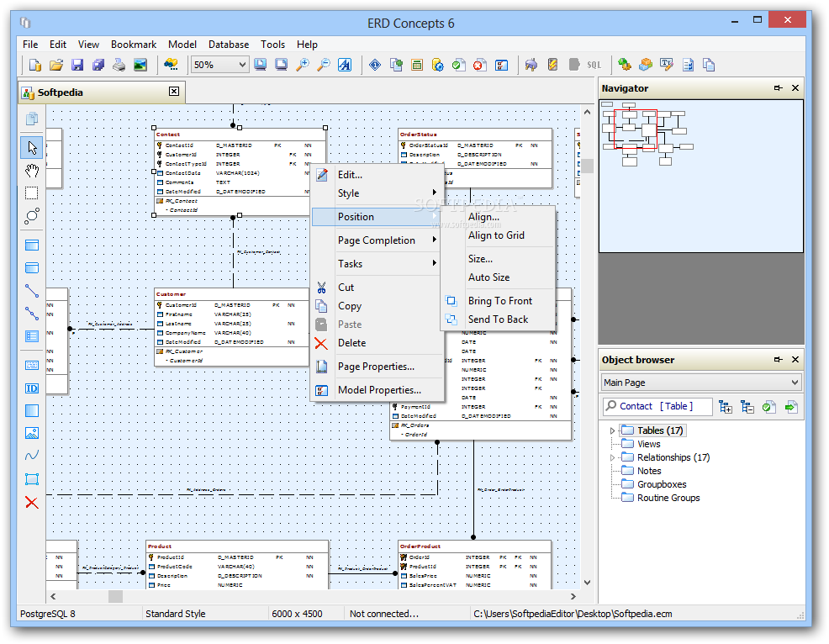Print the diagram using the printer icon

coord(119,65)
